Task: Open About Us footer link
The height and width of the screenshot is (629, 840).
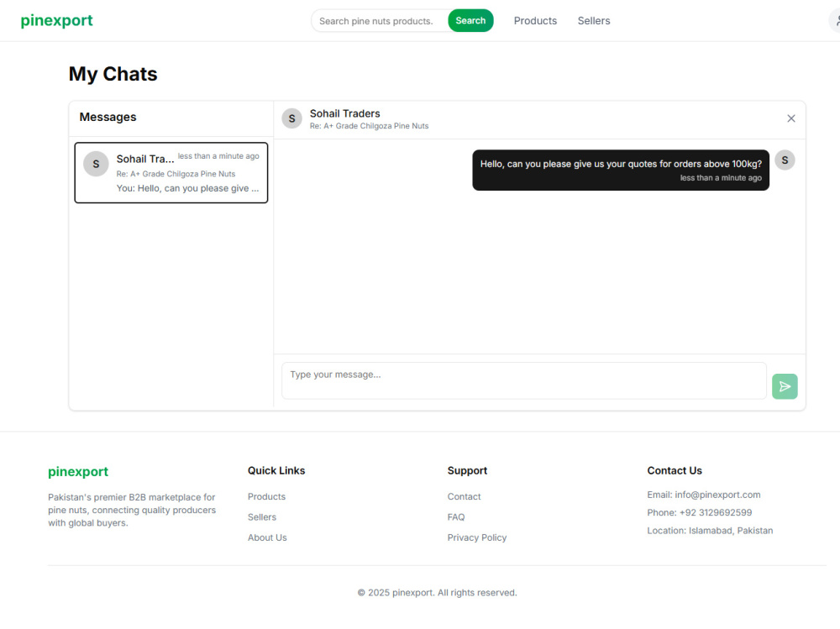Action: point(267,537)
